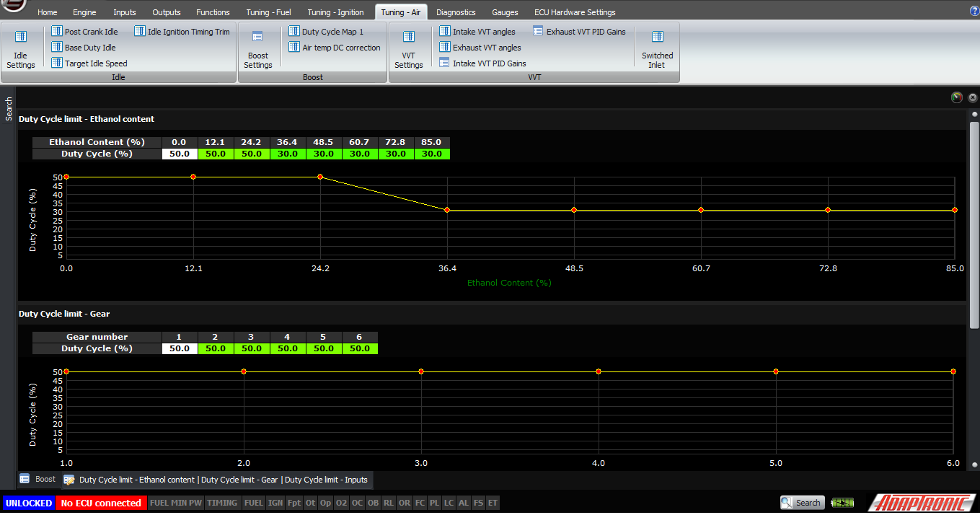The image size is (980, 515).
Task: Click gear graph point at 3.0
Action: [x=421, y=371]
